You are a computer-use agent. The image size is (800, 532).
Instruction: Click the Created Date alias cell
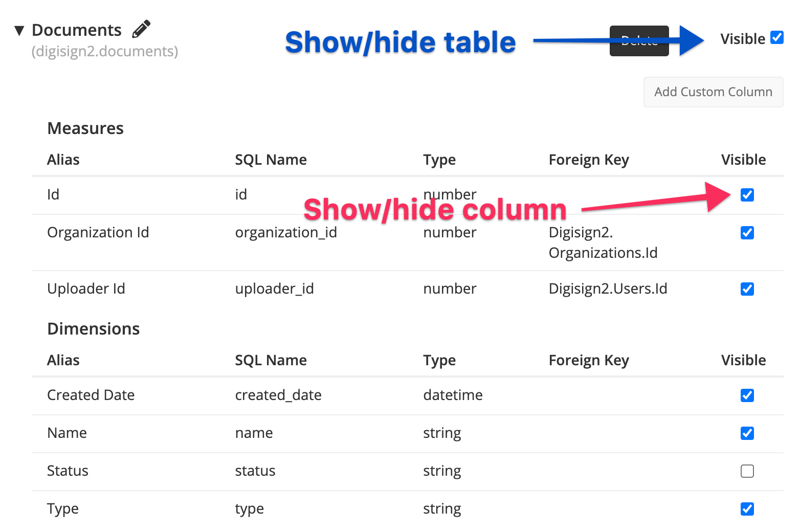click(91, 395)
